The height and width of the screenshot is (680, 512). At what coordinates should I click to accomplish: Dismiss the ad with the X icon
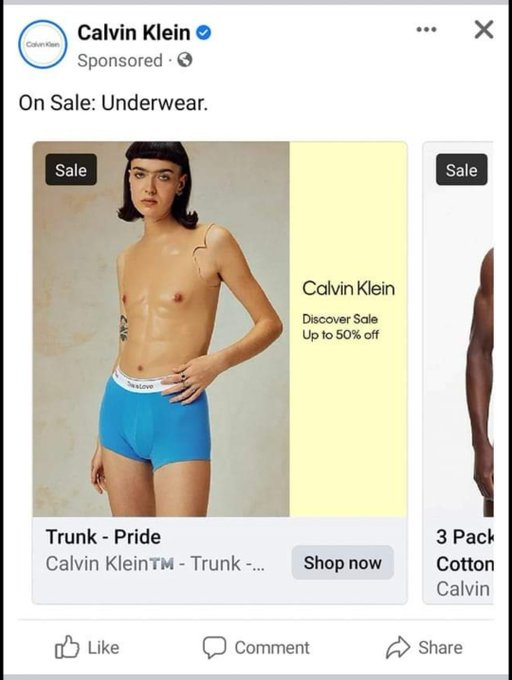pyautogui.click(x=484, y=29)
